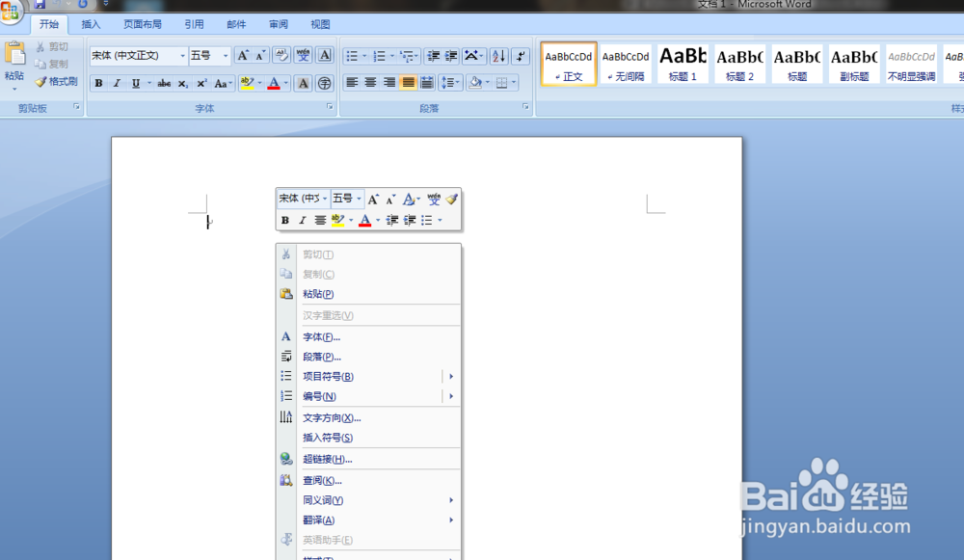Toggle Underline in the ribbon font group

pyautogui.click(x=135, y=83)
